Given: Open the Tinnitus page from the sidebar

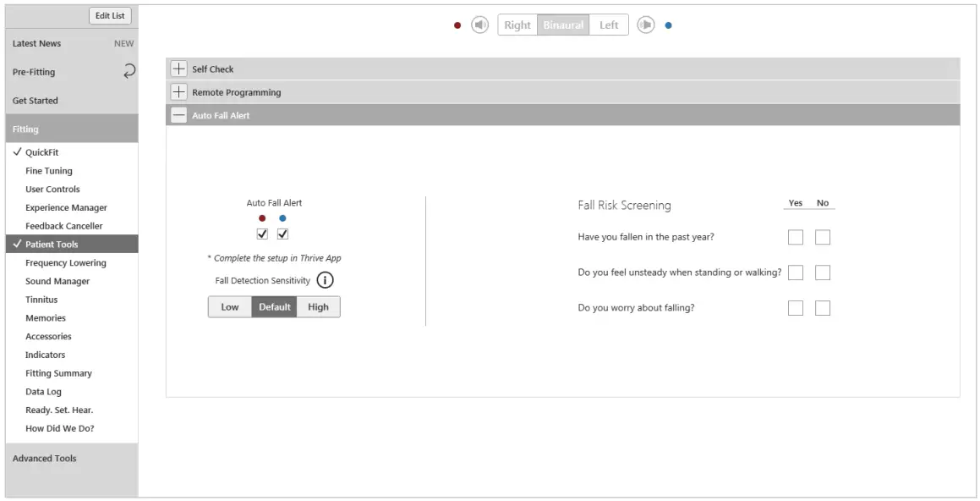Looking at the screenshot, I should click(41, 299).
